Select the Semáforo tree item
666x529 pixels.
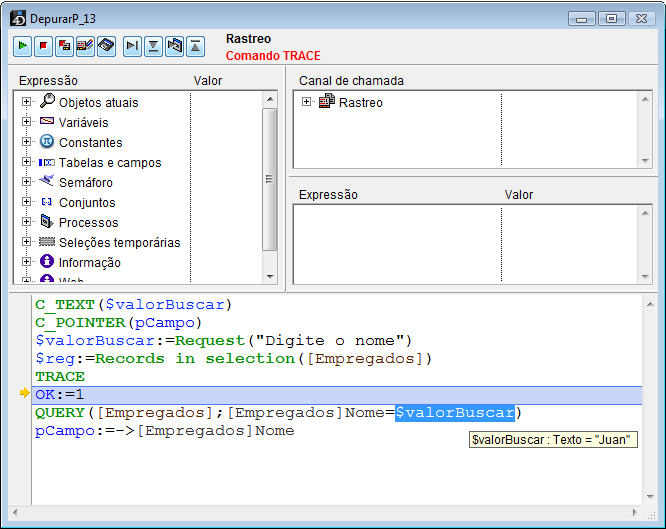[85, 183]
